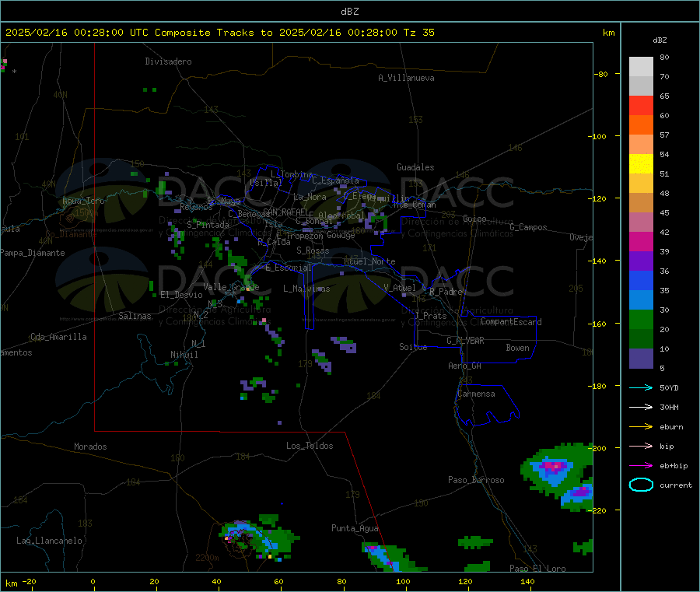
Task: Click the 'S_Rosas' map label
Action: coord(313,251)
